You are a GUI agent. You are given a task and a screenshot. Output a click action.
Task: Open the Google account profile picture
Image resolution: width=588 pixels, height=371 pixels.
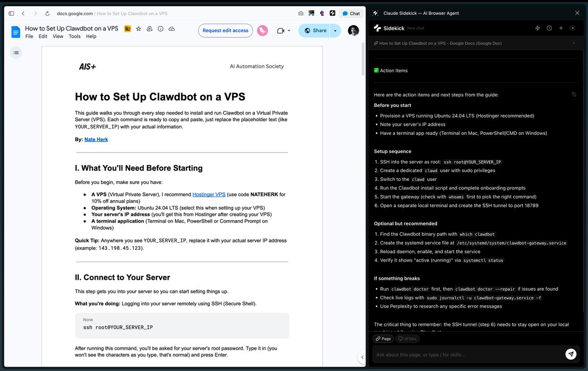(353, 30)
